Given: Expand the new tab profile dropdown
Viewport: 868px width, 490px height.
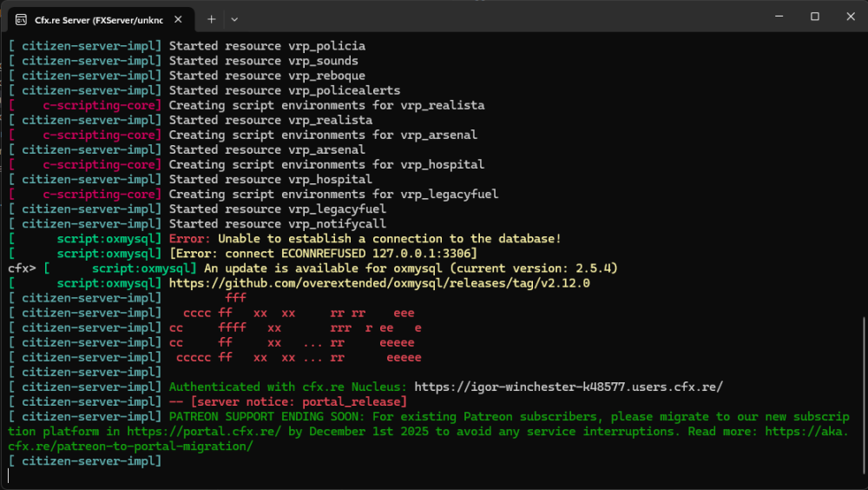Looking at the screenshot, I should coord(234,18).
